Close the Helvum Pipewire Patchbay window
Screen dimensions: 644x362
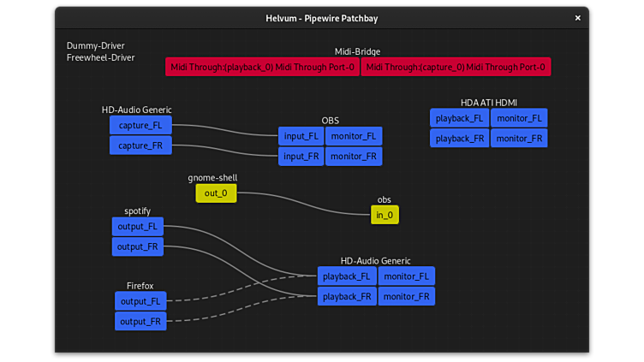tap(577, 18)
